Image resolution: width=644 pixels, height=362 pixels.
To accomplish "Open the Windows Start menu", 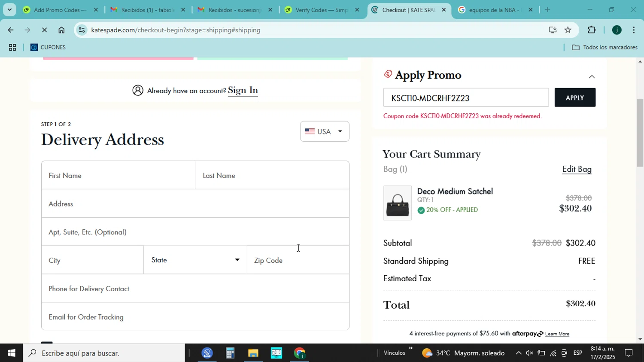I will [x=11, y=353].
